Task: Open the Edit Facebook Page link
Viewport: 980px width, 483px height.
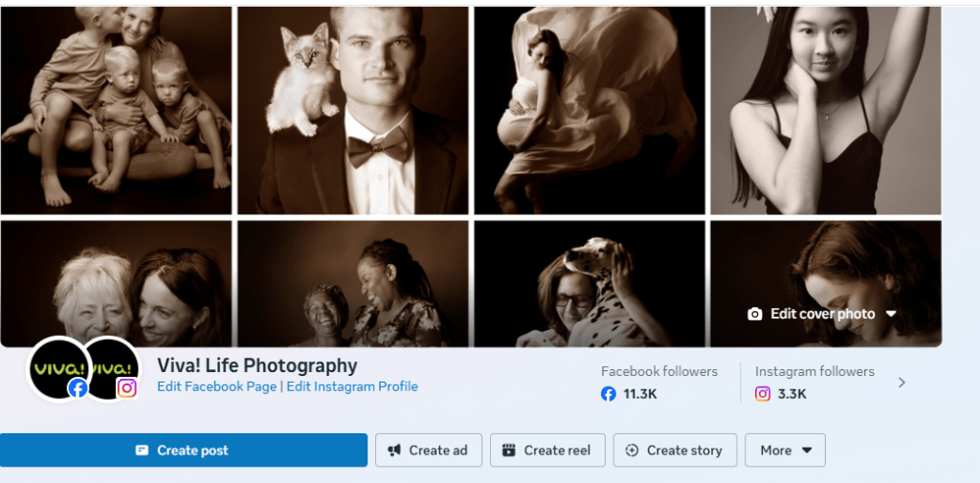Action: pos(217,386)
